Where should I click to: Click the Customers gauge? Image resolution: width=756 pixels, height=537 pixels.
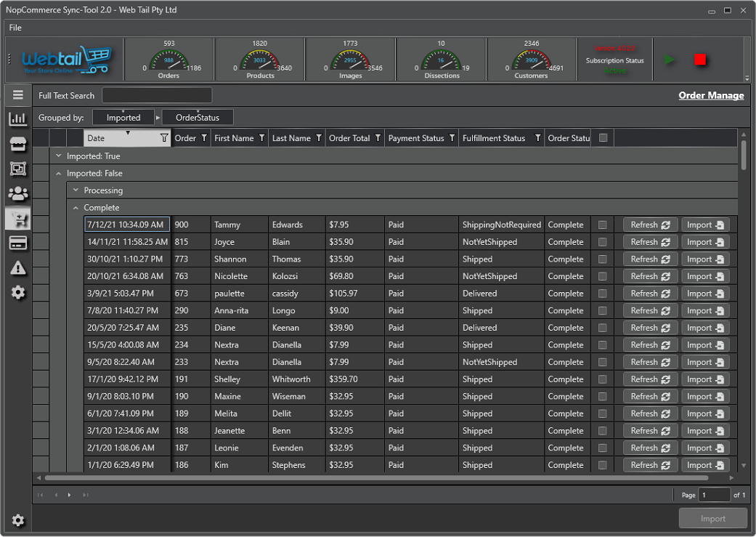coord(532,60)
